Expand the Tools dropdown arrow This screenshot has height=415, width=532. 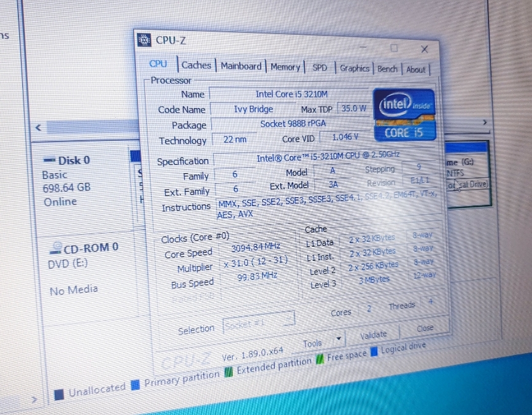(x=338, y=339)
